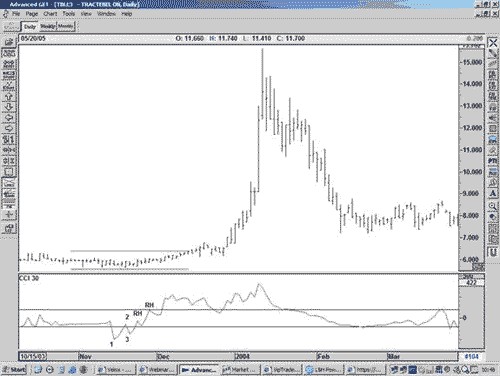Click the down arrow icon in left toolbar
This screenshot has height=376, width=500.
click(x=9, y=107)
